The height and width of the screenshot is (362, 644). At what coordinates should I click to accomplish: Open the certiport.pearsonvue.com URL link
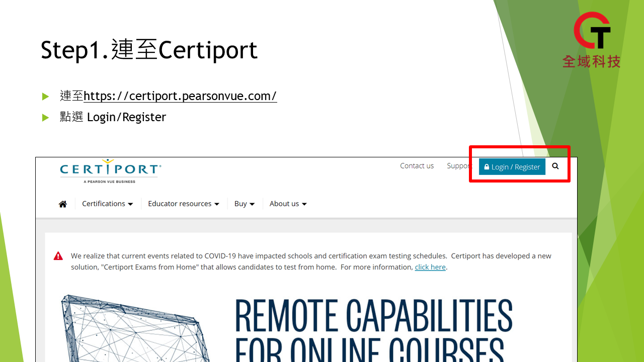coord(180,96)
